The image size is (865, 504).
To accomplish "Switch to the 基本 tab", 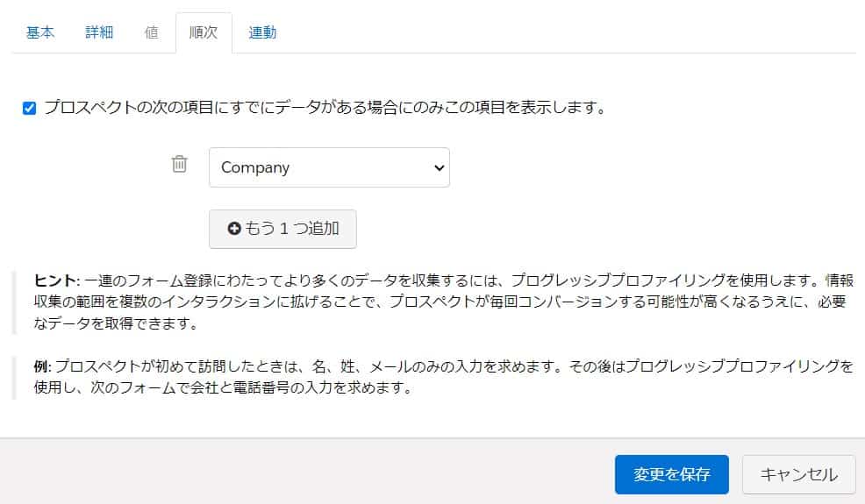I will click(40, 32).
